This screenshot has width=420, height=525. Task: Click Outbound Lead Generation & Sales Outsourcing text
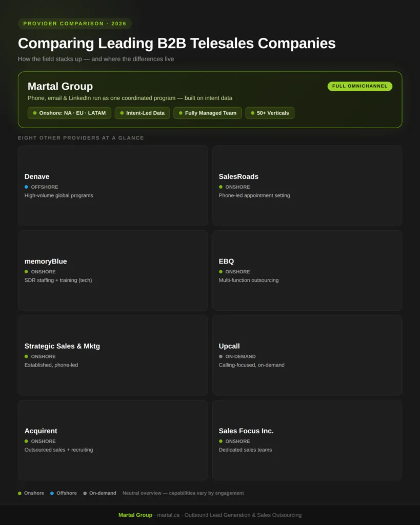[x=243, y=515]
